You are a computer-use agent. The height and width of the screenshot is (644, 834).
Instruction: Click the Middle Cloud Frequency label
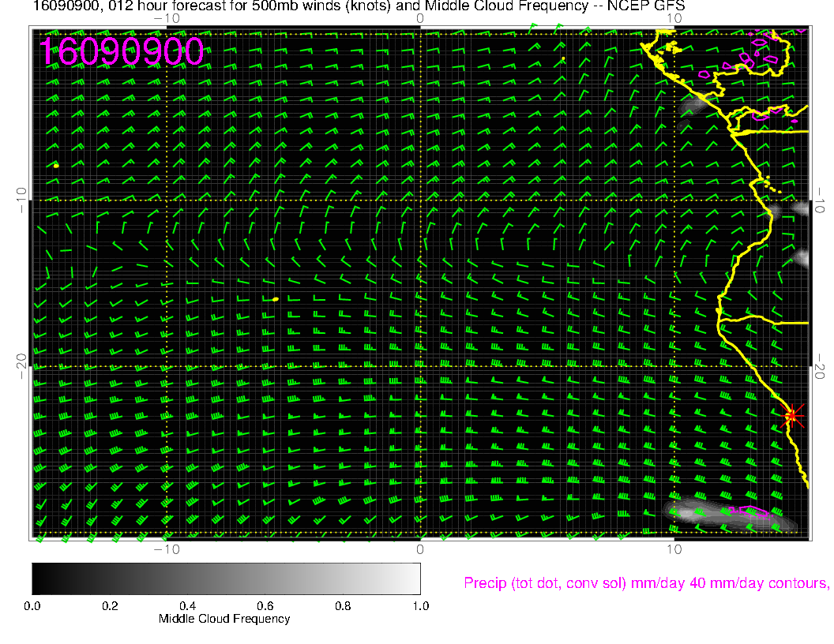tap(224, 619)
